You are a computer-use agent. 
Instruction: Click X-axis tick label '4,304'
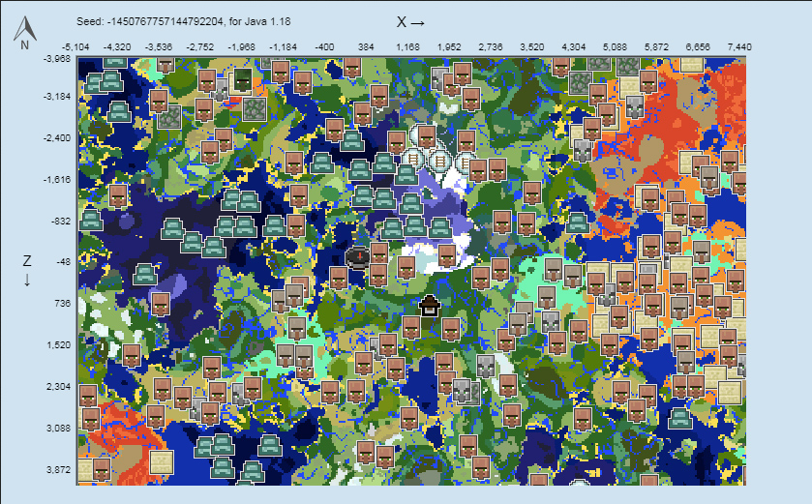click(574, 47)
